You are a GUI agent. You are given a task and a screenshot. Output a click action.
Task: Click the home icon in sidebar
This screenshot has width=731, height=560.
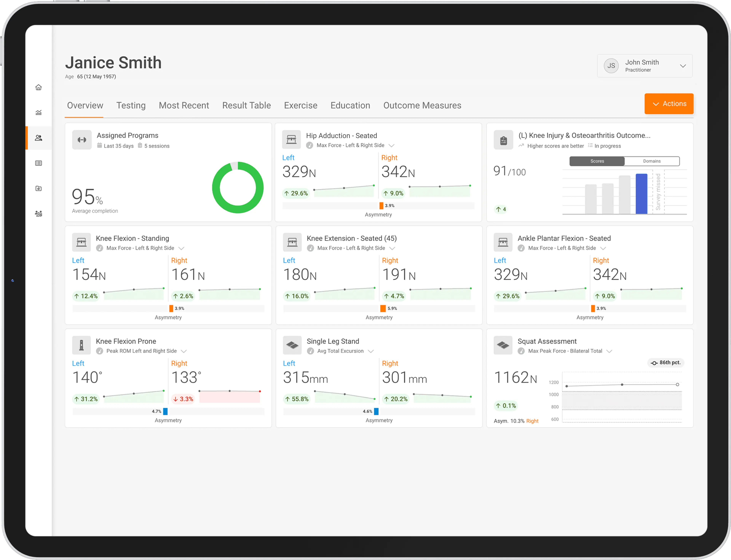click(x=39, y=87)
